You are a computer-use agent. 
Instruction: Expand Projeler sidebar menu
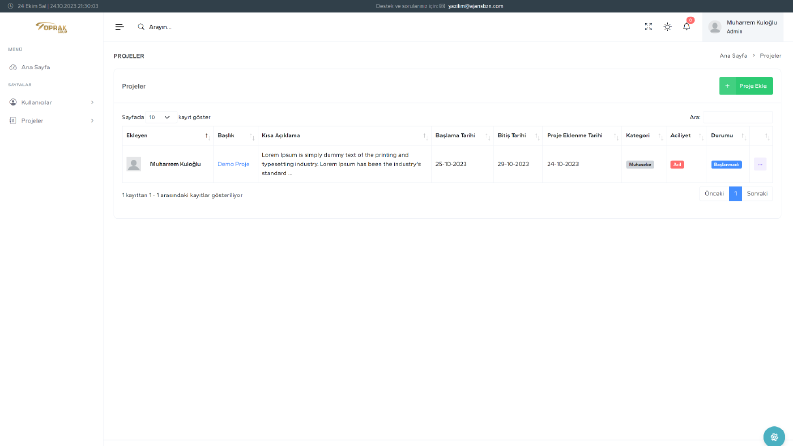(x=52, y=120)
